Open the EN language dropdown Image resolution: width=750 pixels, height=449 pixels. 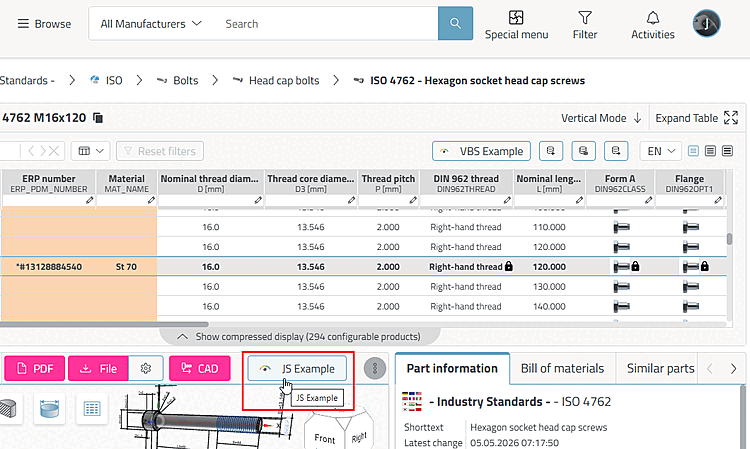click(661, 151)
